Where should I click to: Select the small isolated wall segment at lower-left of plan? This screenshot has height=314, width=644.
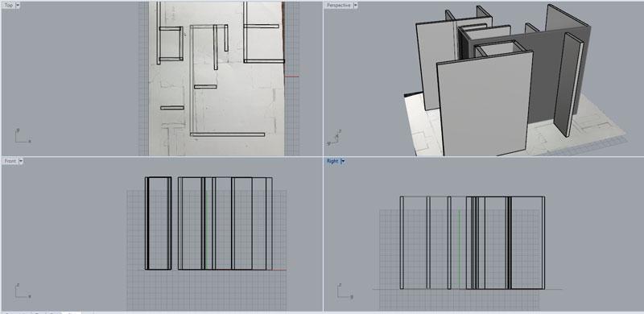point(172,108)
